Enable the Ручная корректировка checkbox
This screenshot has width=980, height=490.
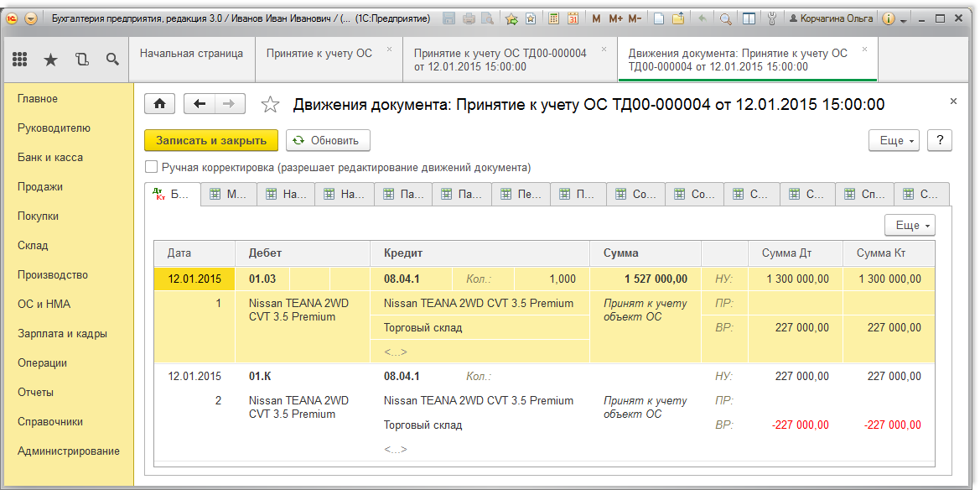(x=152, y=167)
